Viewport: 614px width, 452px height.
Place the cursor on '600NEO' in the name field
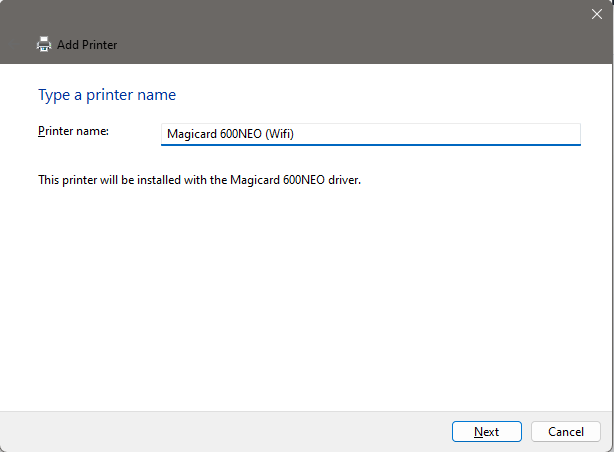(241, 134)
